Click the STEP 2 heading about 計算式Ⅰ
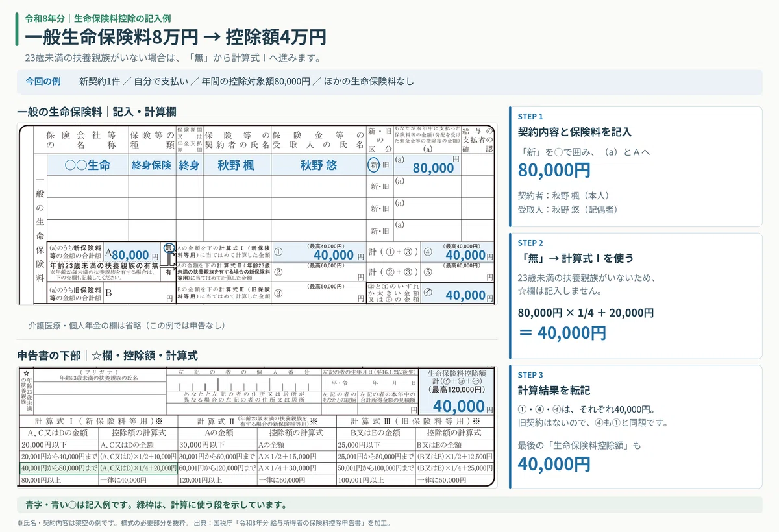Viewport: 779px width, 532px height. click(576, 258)
